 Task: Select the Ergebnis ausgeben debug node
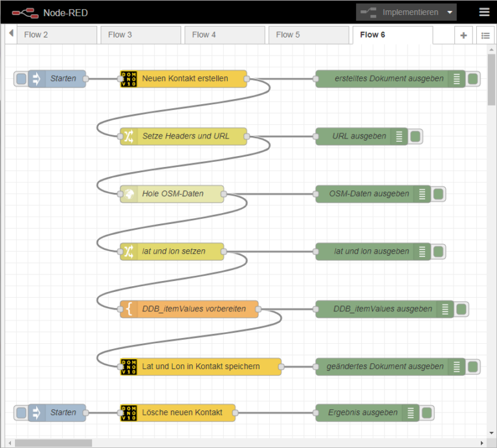pos(368,413)
